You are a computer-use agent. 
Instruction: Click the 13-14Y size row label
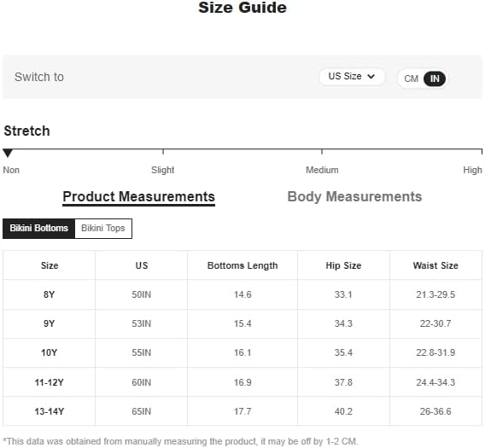click(50, 411)
